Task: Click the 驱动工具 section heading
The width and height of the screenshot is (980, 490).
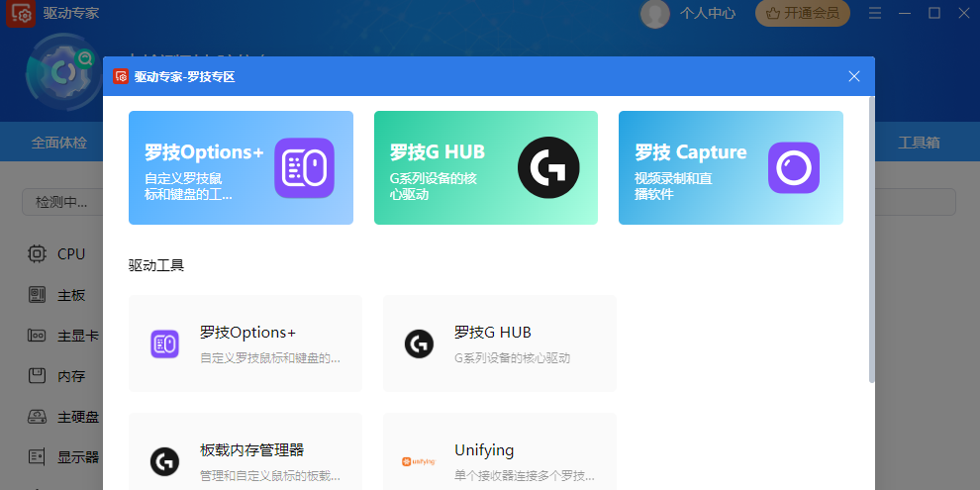Action: [x=156, y=265]
